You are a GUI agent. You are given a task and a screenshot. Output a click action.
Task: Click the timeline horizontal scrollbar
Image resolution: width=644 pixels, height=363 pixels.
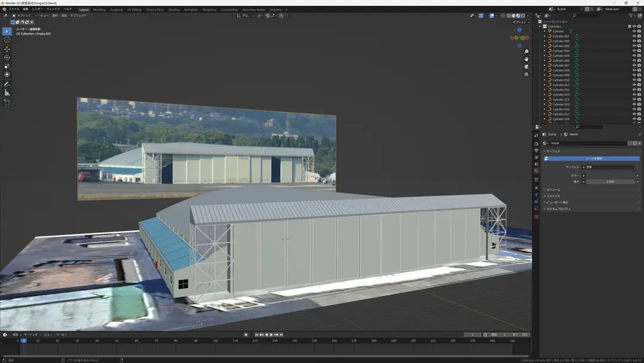(x=265, y=356)
